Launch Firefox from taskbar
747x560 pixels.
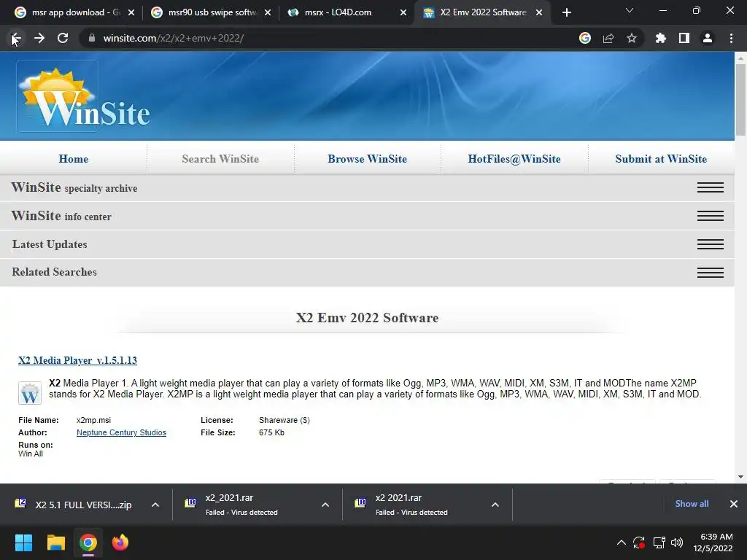coord(120,542)
